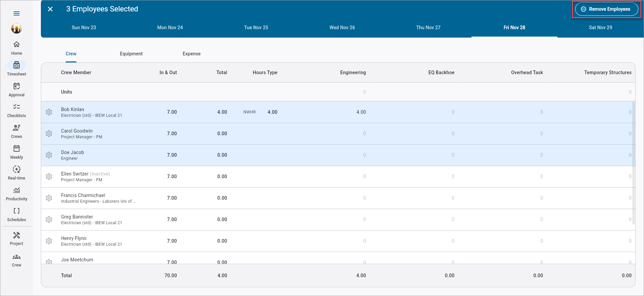Image resolution: width=644 pixels, height=296 pixels.
Task: Click the Remove Employees button
Action: click(606, 9)
